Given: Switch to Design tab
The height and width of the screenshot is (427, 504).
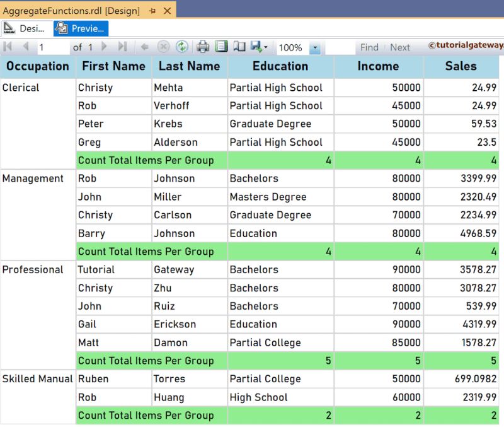Looking at the screenshot, I should [26, 28].
